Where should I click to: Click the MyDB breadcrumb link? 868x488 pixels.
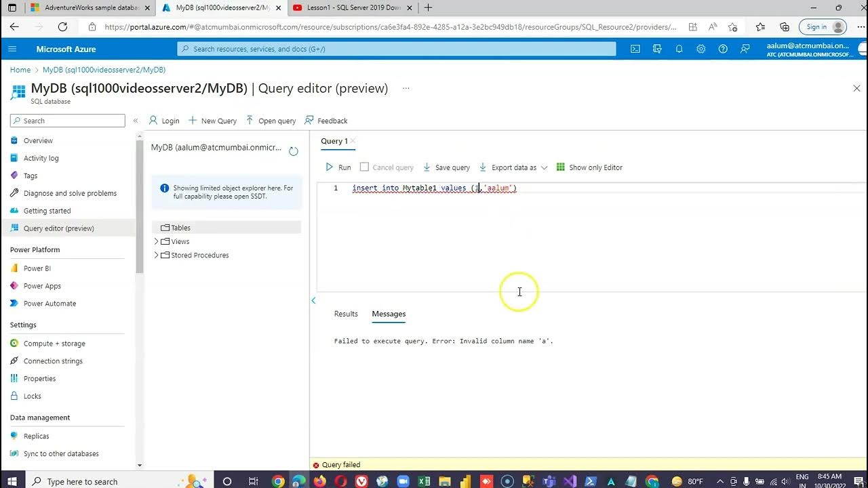tap(104, 70)
